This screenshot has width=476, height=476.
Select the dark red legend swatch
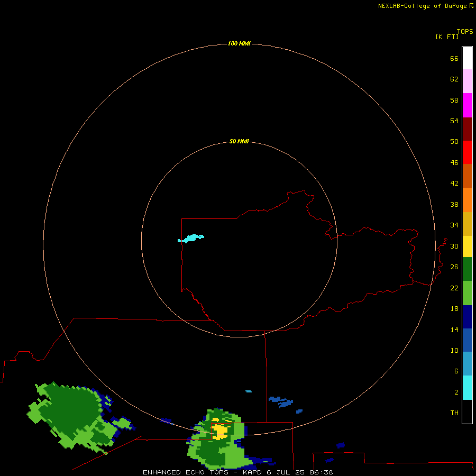click(467, 129)
